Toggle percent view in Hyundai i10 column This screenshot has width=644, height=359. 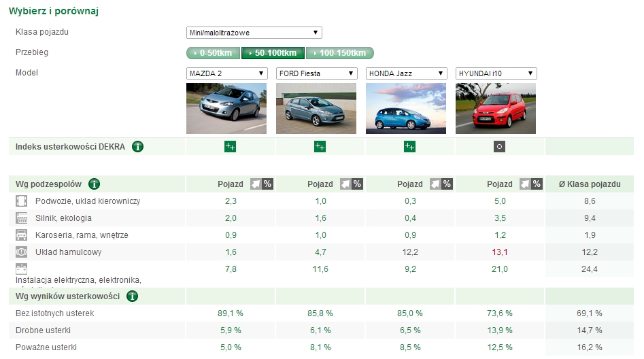[x=537, y=184]
